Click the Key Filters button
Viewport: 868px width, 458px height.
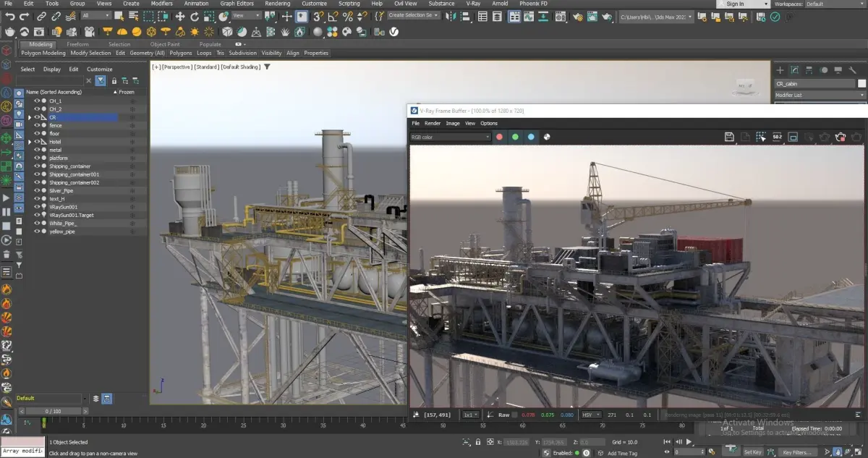coord(797,452)
